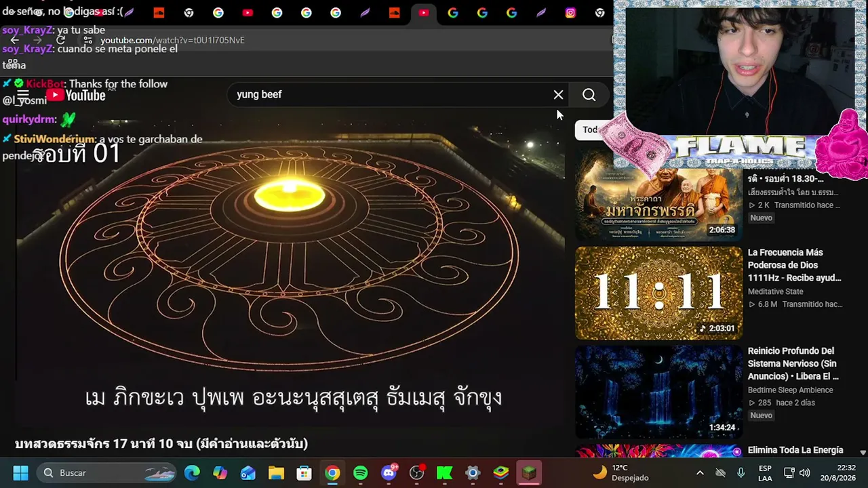The width and height of the screenshot is (868, 488).
Task: View site information icon beside the URL
Action: pos(87,40)
